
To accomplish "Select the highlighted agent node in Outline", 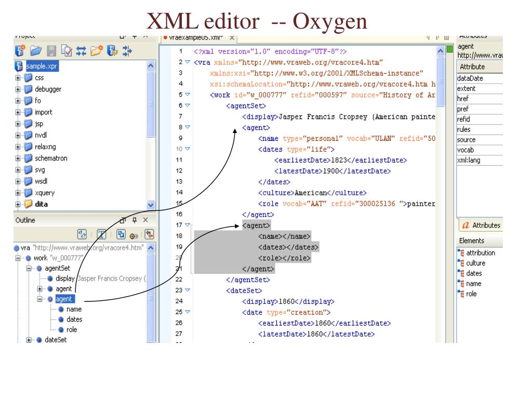I will [64, 299].
